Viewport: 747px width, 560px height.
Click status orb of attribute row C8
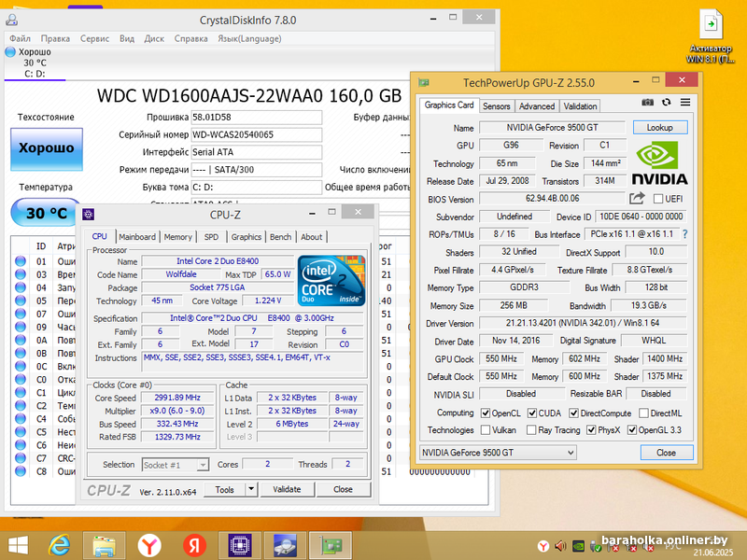point(20,471)
